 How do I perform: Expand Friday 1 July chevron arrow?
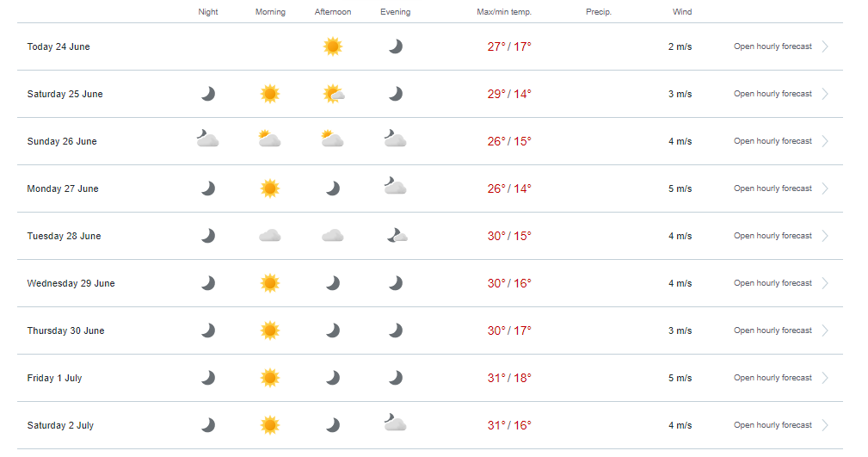(x=825, y=378)
